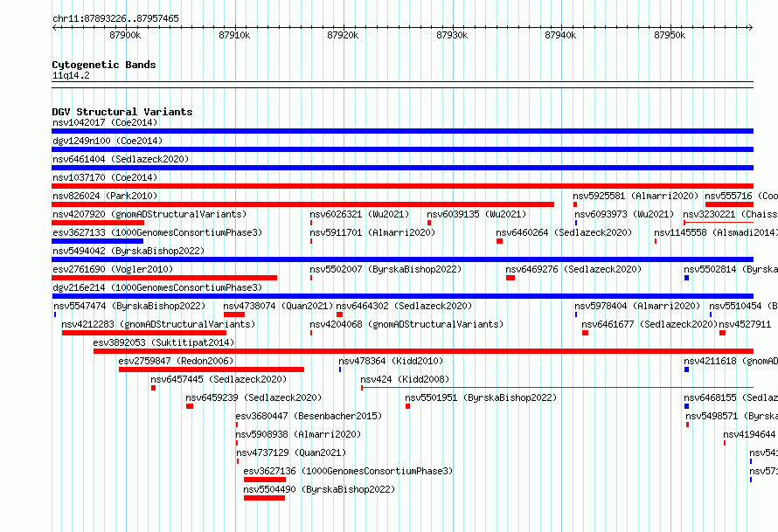This screenshot has height=532, width=778.
Task: Click the nsv5908938 (Almarri2020) label
Action: click(x=299, y=434)
